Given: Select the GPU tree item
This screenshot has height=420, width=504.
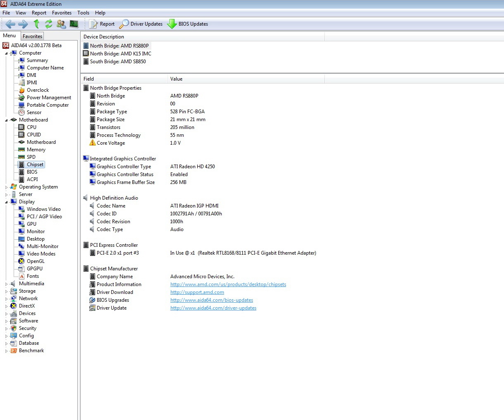Looking at the screenshot, I should 31,224.
